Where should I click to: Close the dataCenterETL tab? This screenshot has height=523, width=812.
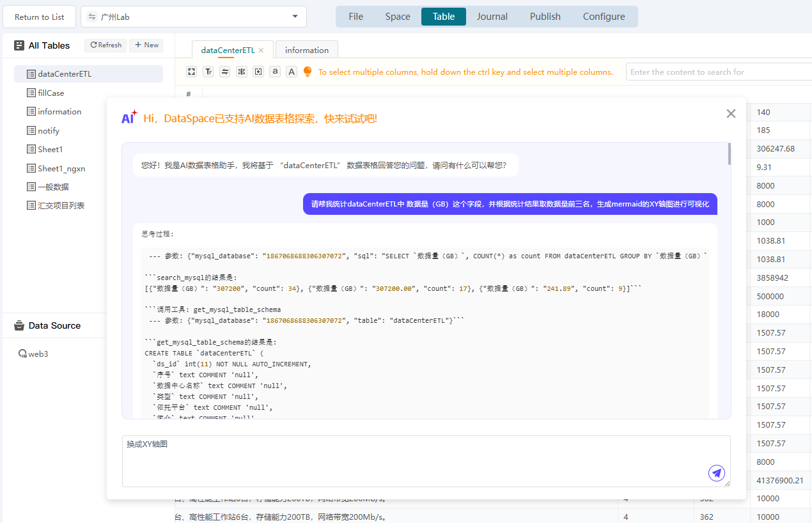pos(261,50)
